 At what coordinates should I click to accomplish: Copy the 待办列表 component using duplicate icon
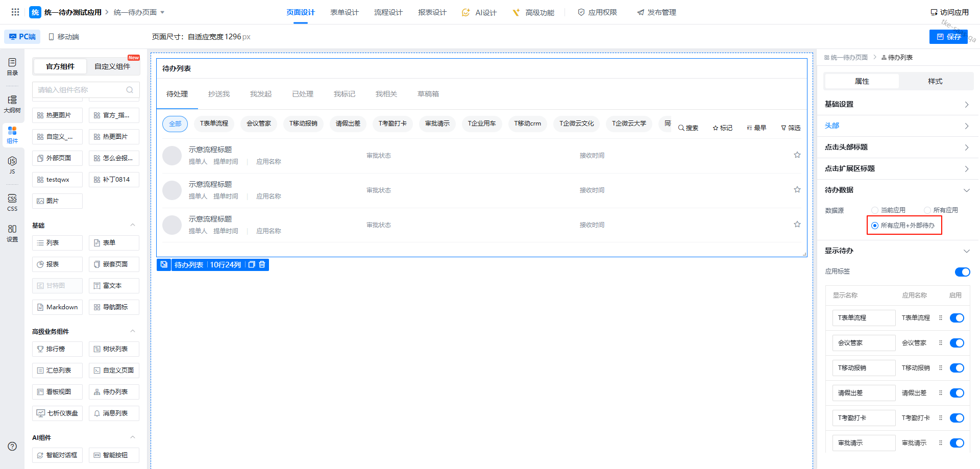(252, 265)
